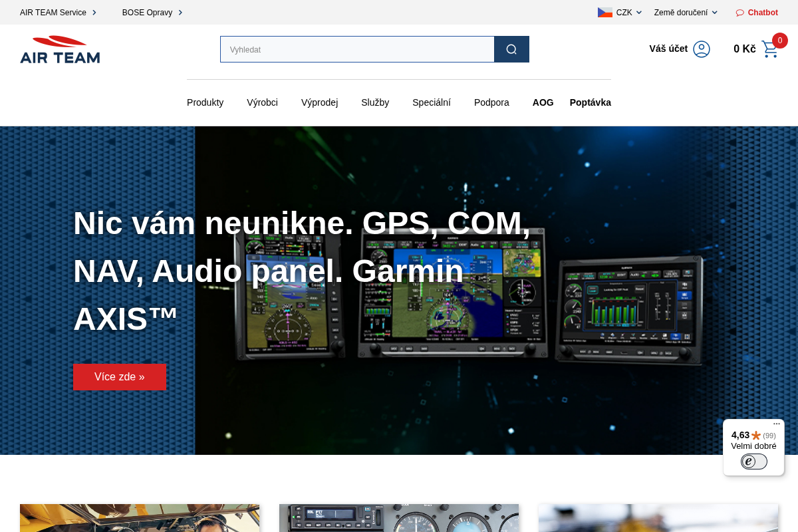
Task: Click the Garmin AXIS hero banner headline
Action: (x=302, y=271)
